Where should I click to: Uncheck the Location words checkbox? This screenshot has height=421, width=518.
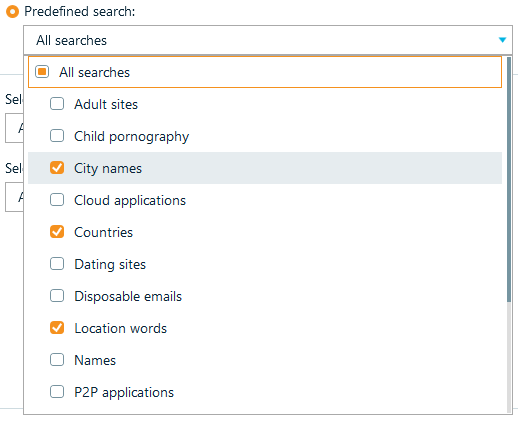(57, 328)
